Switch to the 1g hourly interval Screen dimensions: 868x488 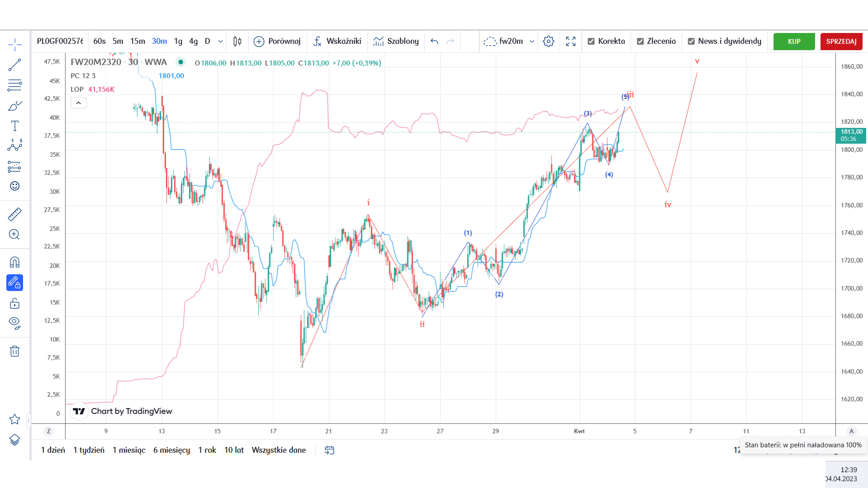pos(178,41)
